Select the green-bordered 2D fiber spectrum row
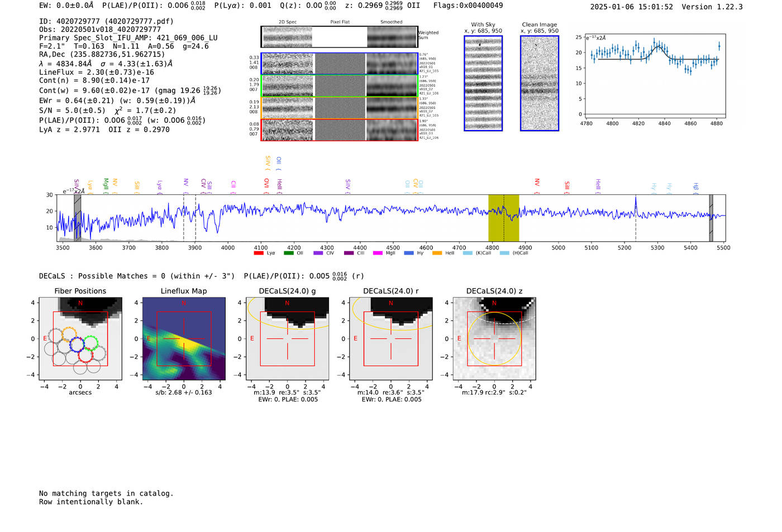Image resolution: width=782 pixels, height=532 pixels. click(339, 86)
